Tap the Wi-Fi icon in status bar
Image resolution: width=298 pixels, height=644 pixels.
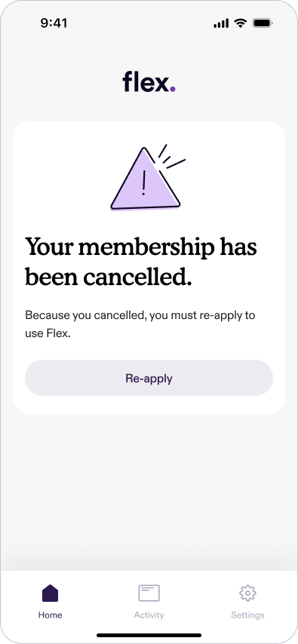[x=240, y=23]
